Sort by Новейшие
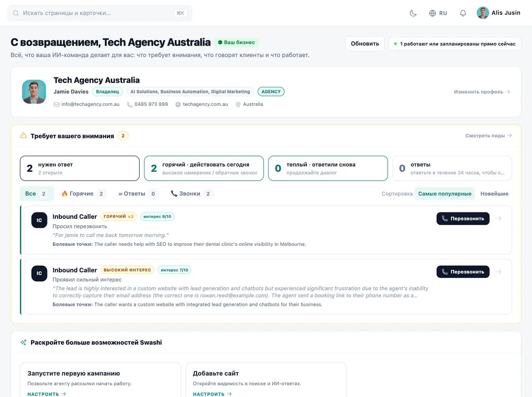The image size is (532, 397). click(x=494, y=194)
